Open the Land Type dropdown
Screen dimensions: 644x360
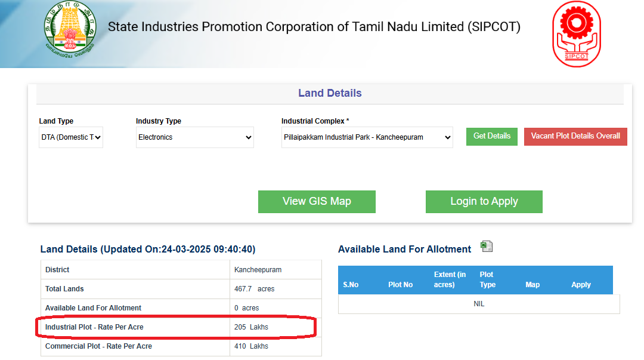pos(70,137)
